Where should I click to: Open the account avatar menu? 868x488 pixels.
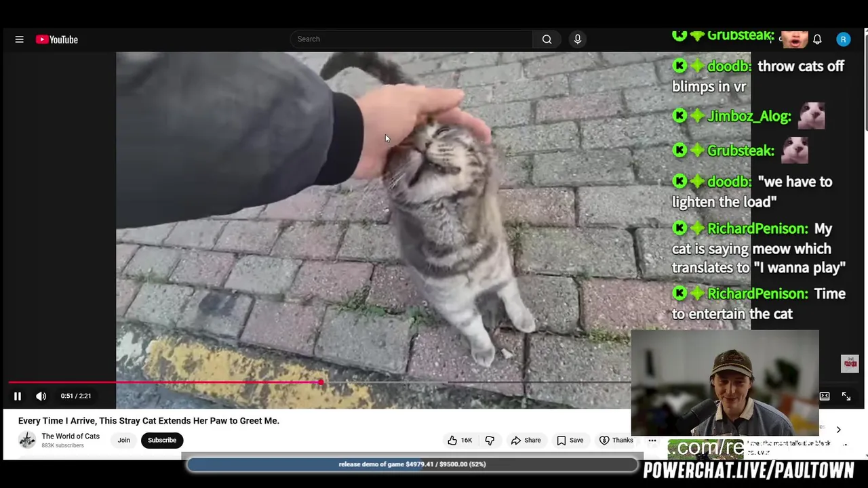click(x=843, y=39)
